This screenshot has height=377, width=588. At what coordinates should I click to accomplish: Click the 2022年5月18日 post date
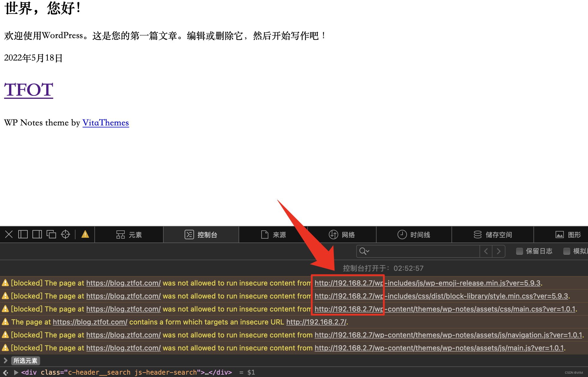(33, 58)
